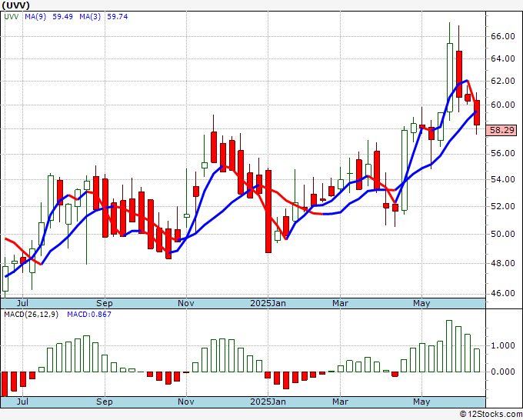Click the 2025Jan label on price chart axis
The width and height of the screenshot is (523, 420).
pos(268,303)
